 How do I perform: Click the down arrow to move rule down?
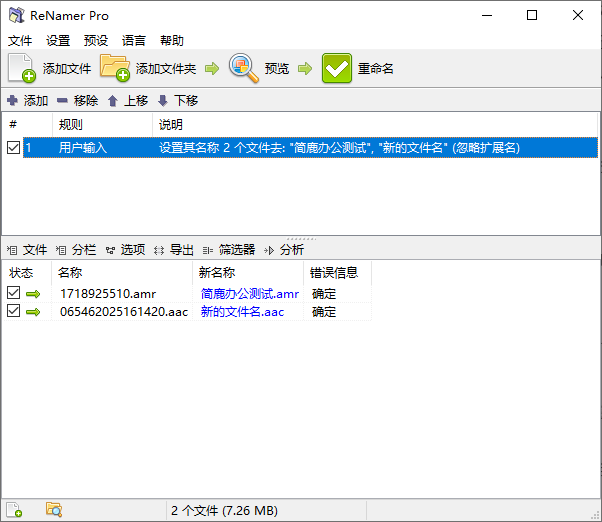click(163, 101)
